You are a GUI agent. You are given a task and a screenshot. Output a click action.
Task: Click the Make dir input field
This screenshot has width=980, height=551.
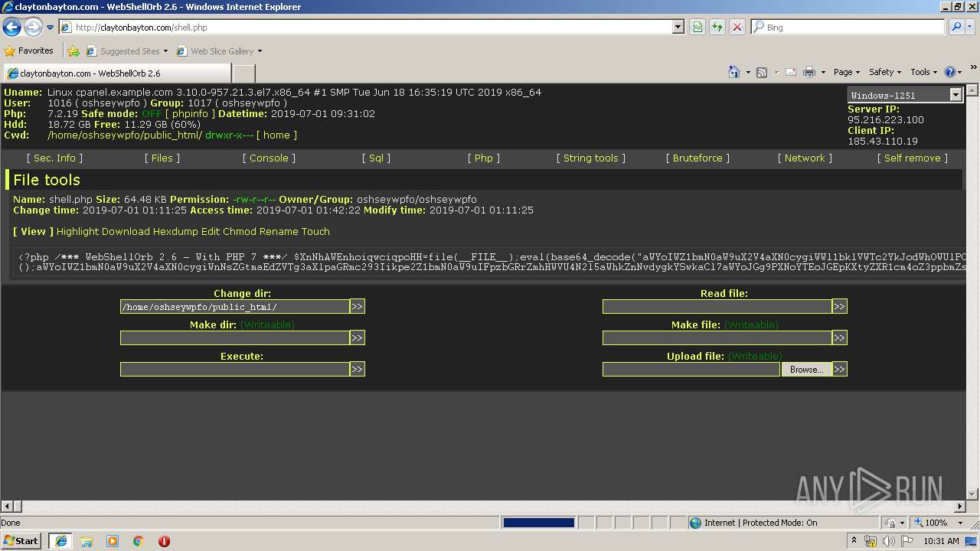(235, 337)
